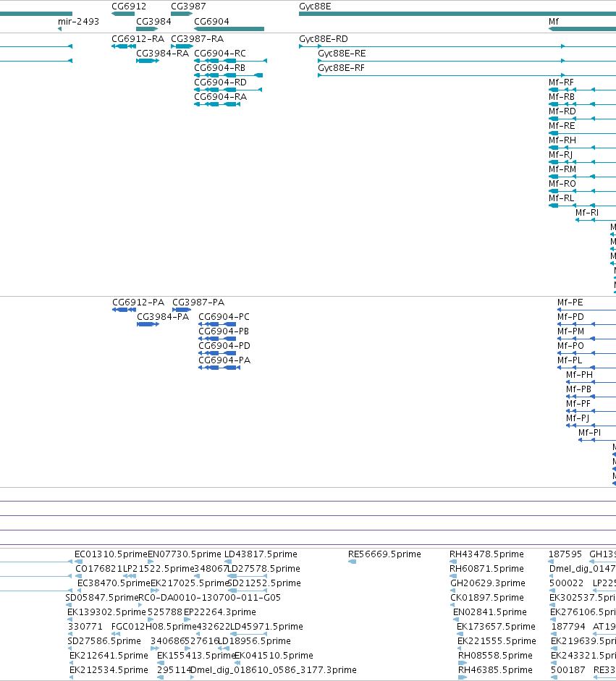Select protein Mf-PM

pyautogui.click(x=571, y=331)
